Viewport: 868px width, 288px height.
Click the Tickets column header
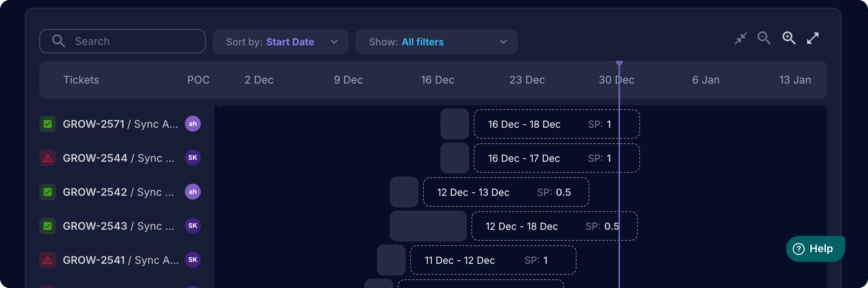(81, 80)
